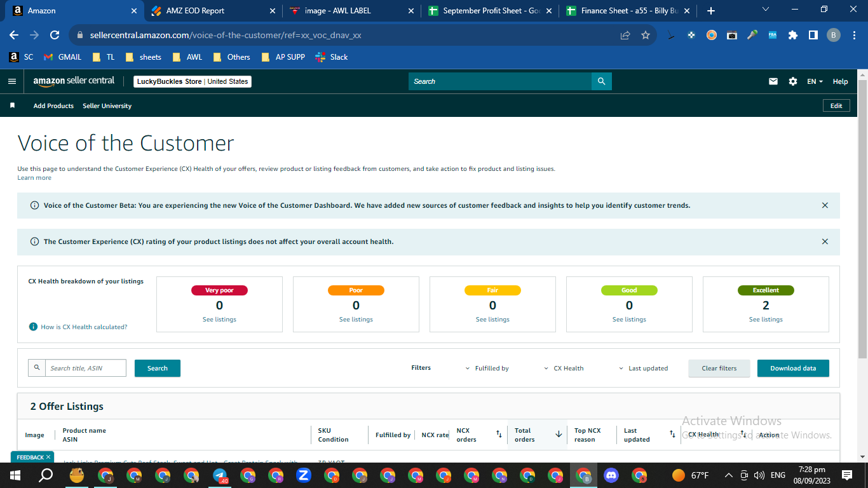The height and width of the screenshot is (488, 868).
Task: Open Chrome tab search chevron
Action: [765, 10]
